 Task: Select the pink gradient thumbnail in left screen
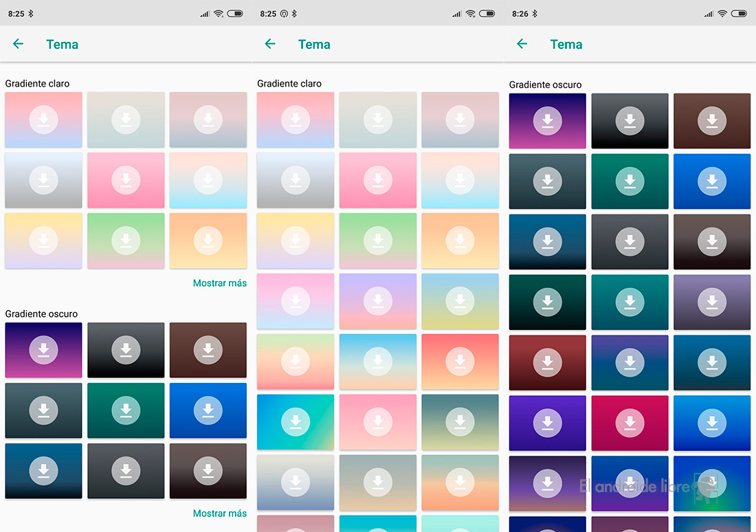tap(126, 180)
